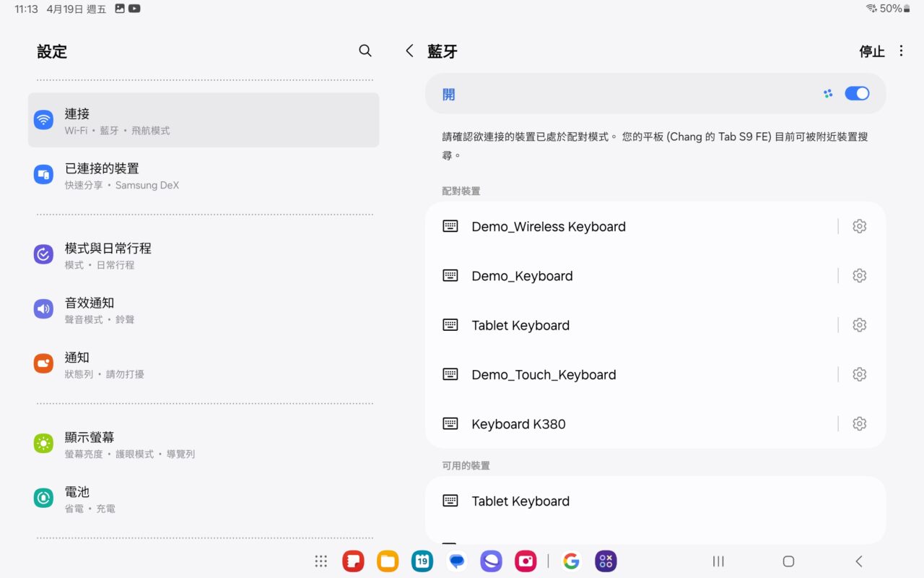Screen dimensions: 924x578
Task: Pair with Tablet Keyboard under 可用的裝置
Action: 655,501
